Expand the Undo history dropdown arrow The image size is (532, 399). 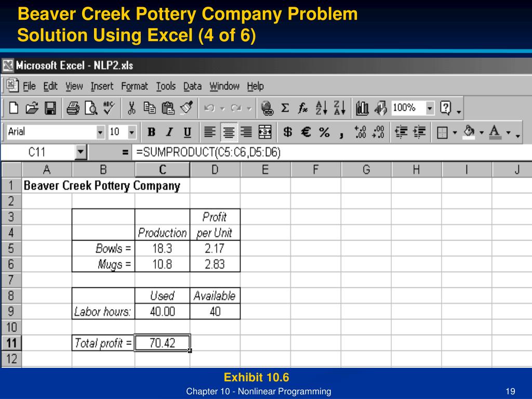222,109
